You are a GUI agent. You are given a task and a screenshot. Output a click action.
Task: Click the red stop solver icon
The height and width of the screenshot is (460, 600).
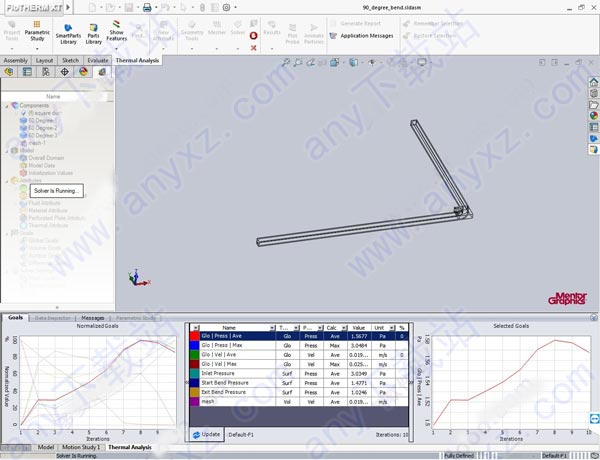click(x=253, y=36)
